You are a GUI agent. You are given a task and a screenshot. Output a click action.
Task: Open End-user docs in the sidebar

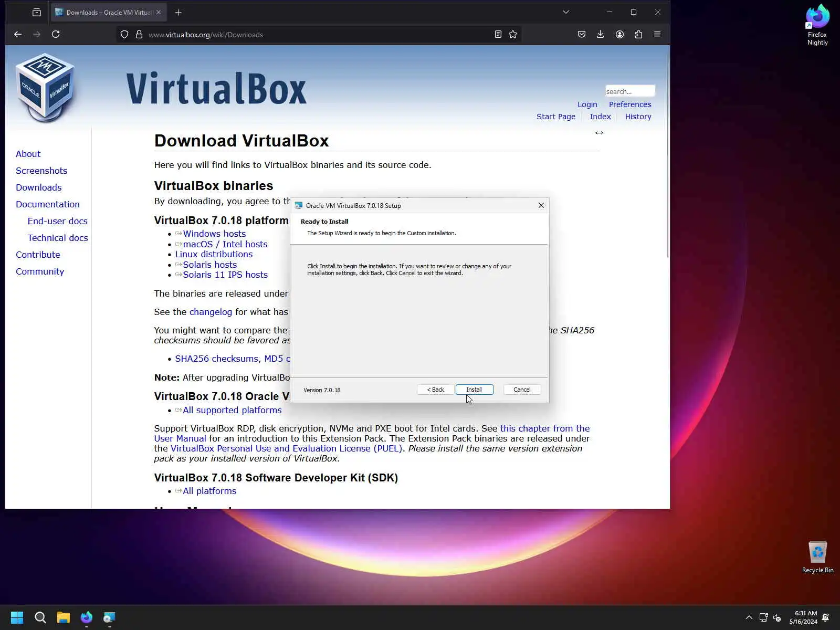(x=58, y=221)
